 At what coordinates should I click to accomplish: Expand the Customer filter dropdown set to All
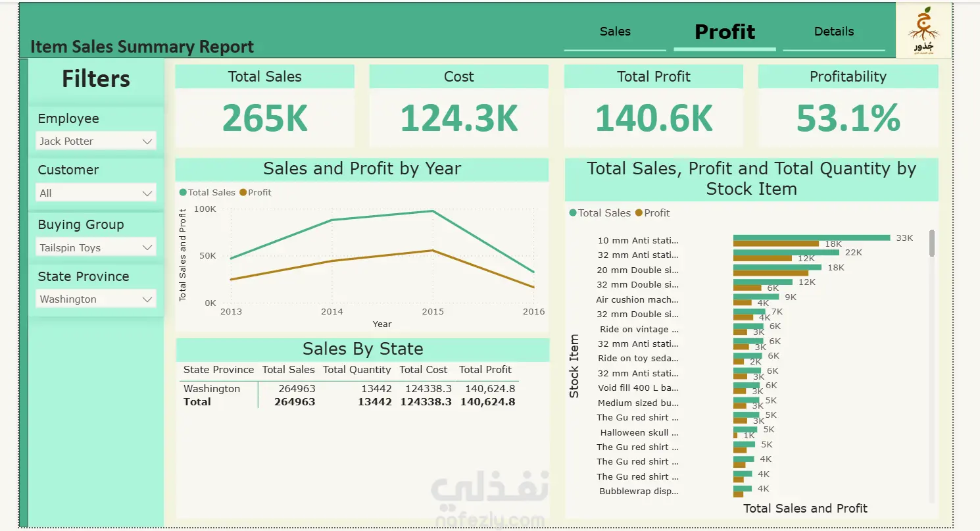[96, 193]
